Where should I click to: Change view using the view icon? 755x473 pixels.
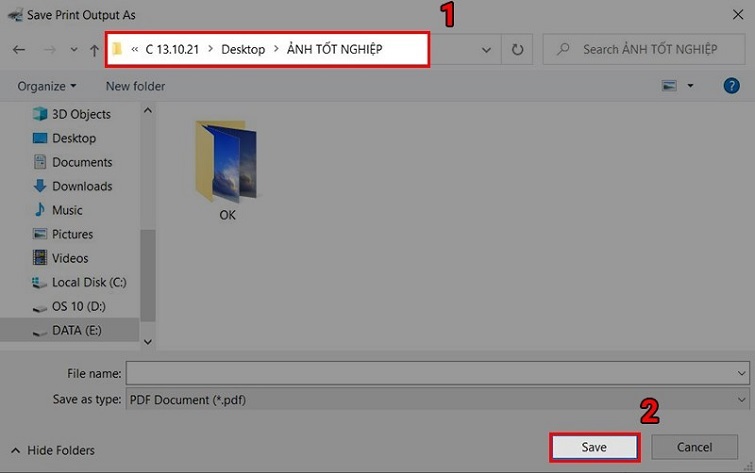pos(669,86)
